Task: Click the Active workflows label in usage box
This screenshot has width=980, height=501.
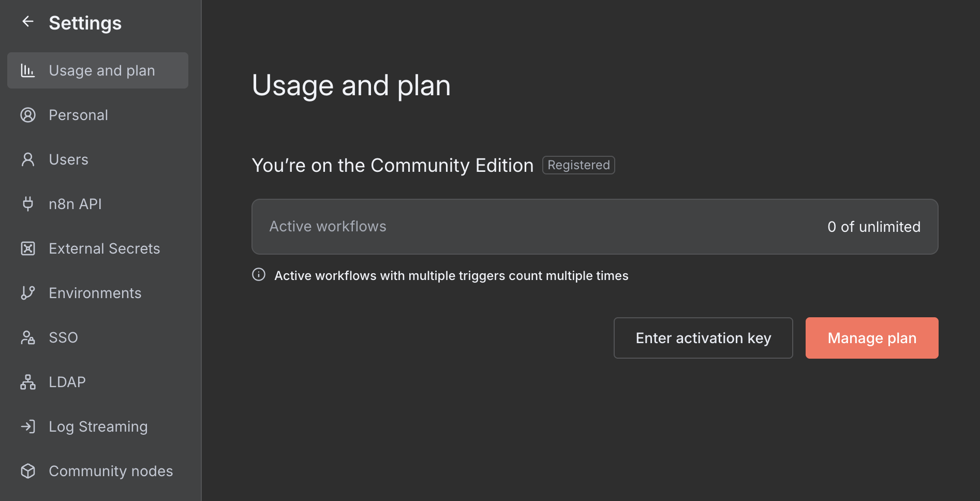Action: point(328,227)
